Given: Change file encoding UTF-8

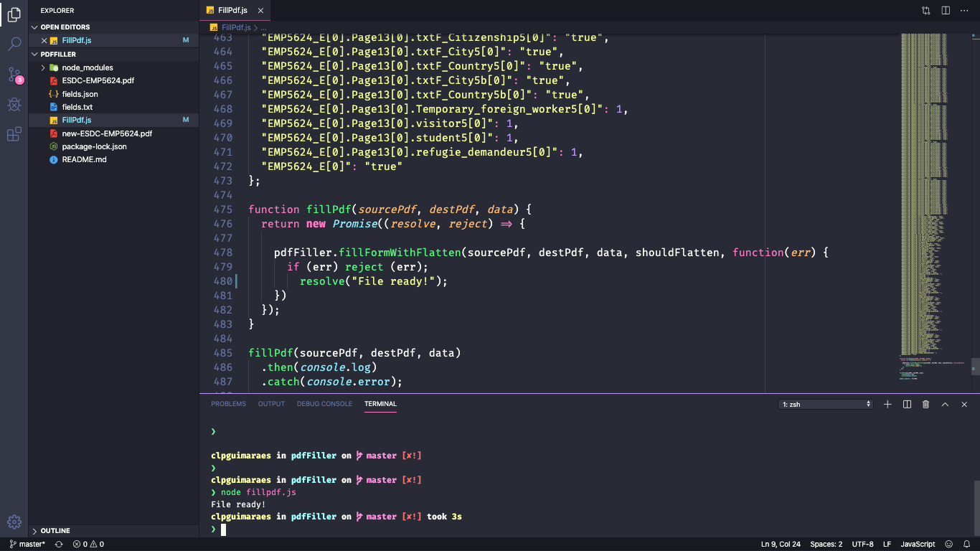Looking at the screenshot, I should (x=862, y=545).
